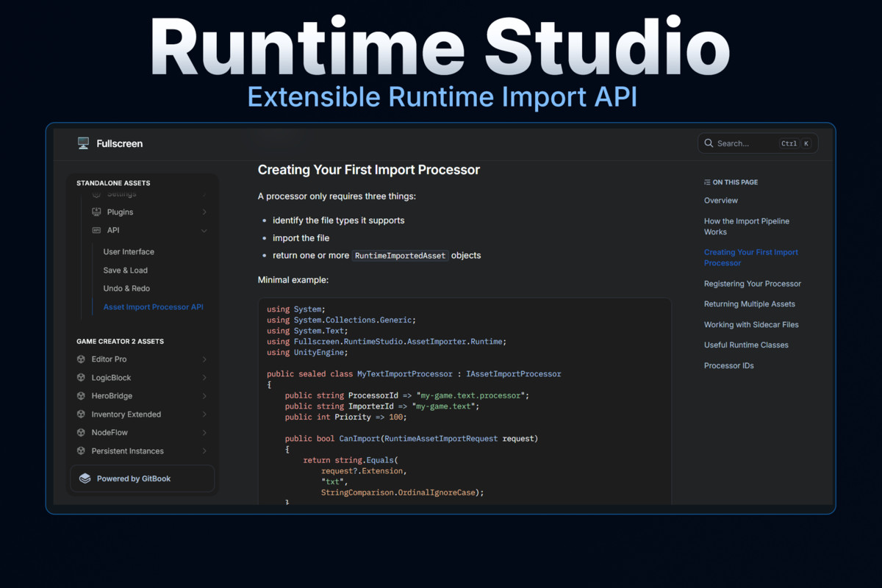Click "identify the file types it supports" bullet
Image resolution: width=882 pixels, height=588 pixels.
point(338,220)
